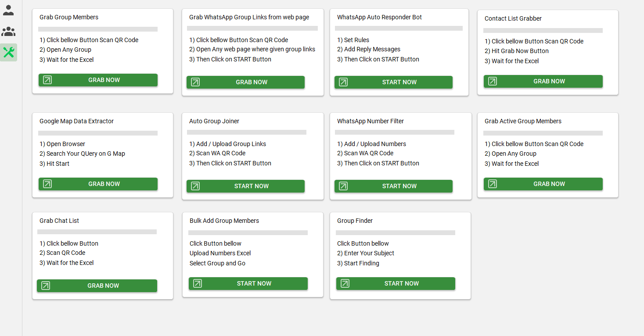Click launch icon in WhatsApp Auto Responder Bot card

(343, 82)
